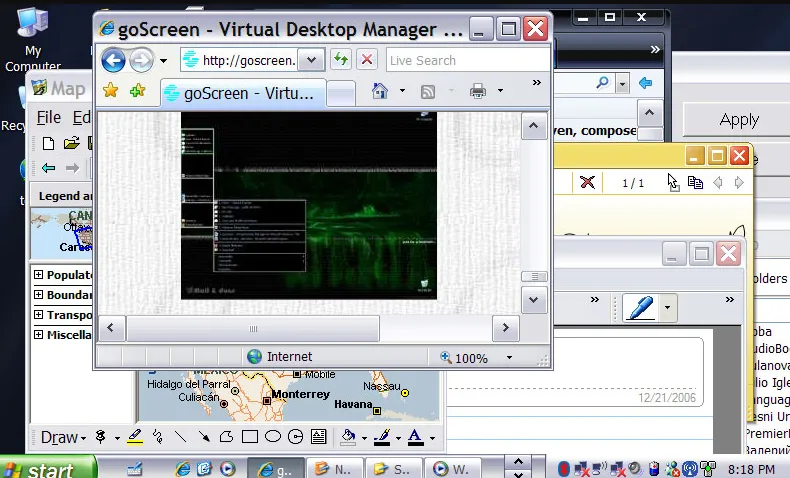The width and height of the screenshot is (790, 478).
Task: Select the goScreen - Virtu... browser tab
Action: [x=243, y=93]
